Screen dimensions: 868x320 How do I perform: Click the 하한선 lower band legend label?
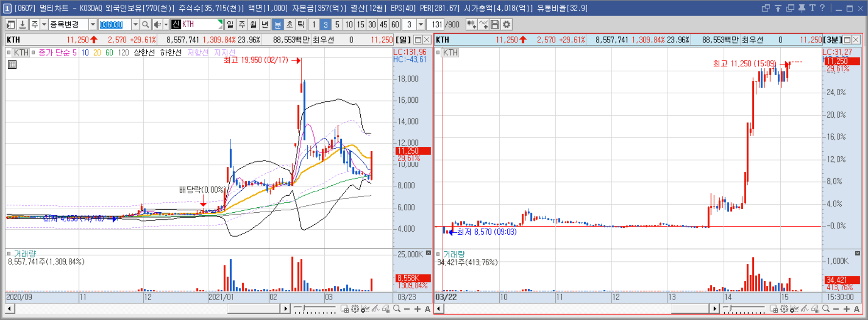click(171, 53)
